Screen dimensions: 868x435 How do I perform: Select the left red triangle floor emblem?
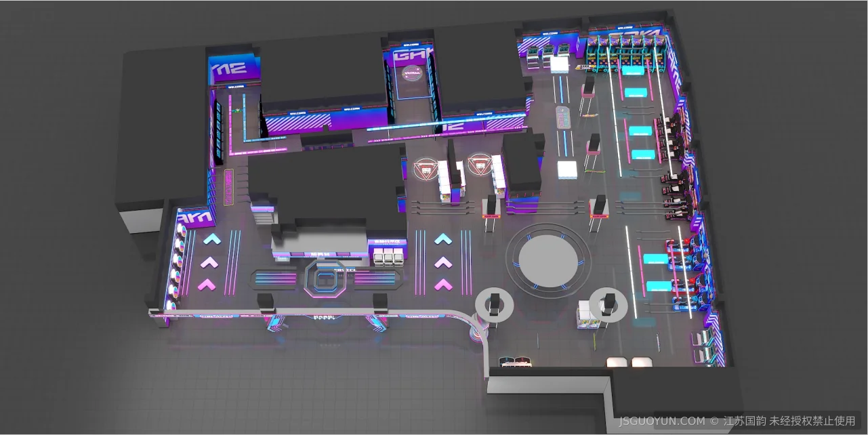[426, 168]
